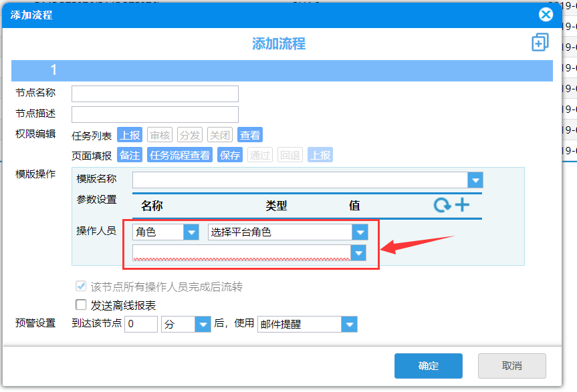Click the plus icon to add parameter
577x392 pixels.
pos(462,204)
